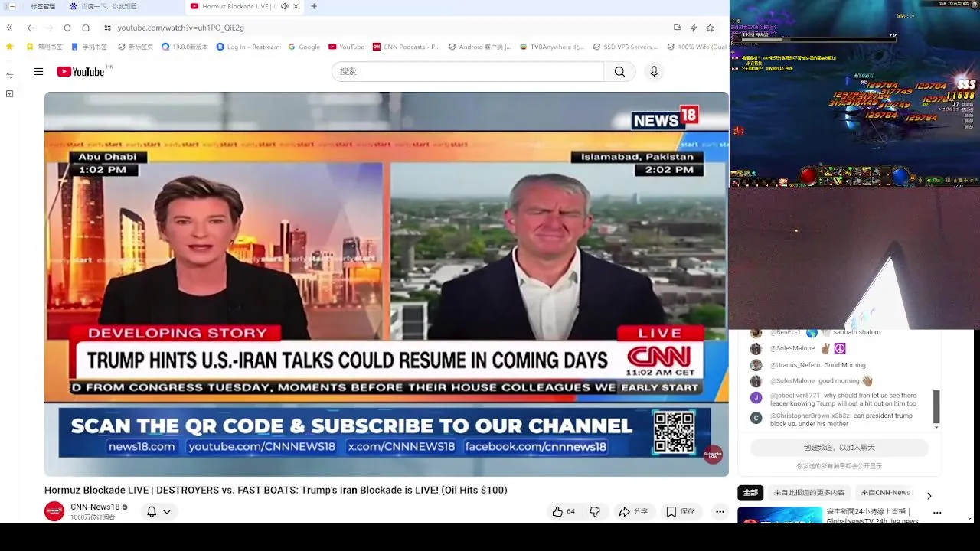Click the site info icon before URL
980x551 pixels.
point(108,28)
